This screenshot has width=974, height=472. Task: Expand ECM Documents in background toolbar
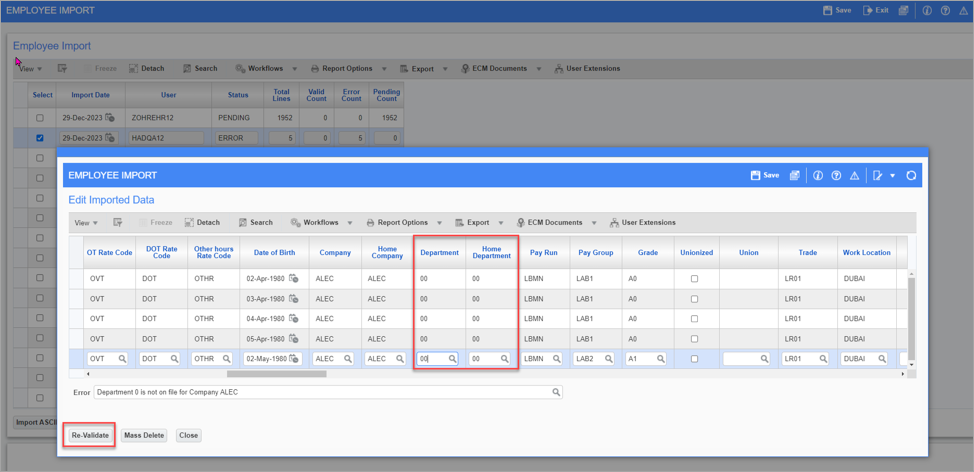pyautogui.click(x=539, y=68)
